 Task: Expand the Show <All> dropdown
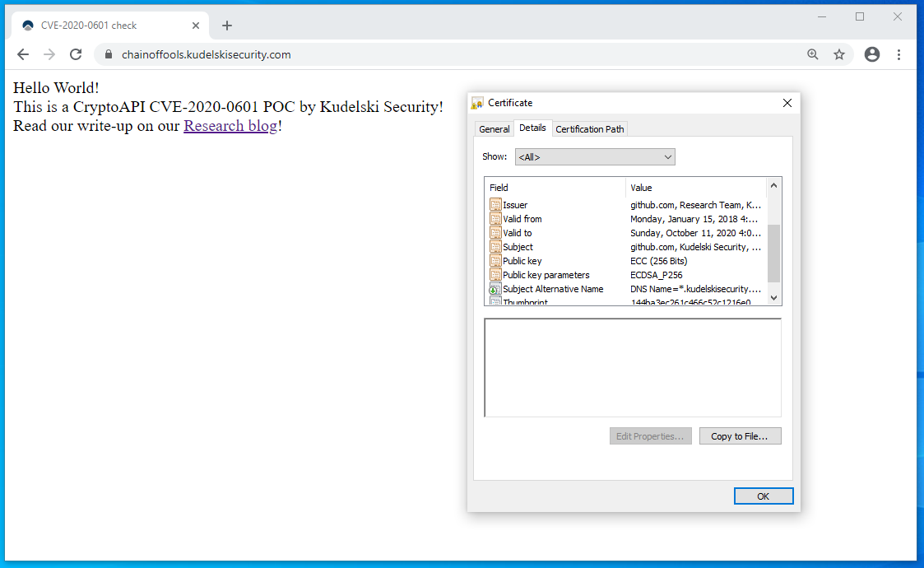(595, 157)
